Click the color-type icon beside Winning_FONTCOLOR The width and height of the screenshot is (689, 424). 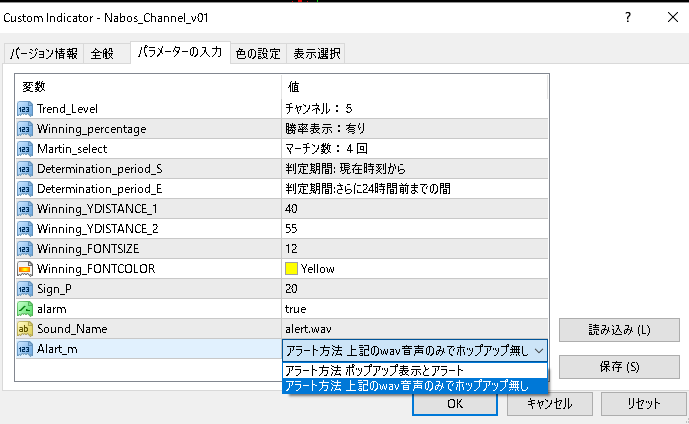click(25, 269)
